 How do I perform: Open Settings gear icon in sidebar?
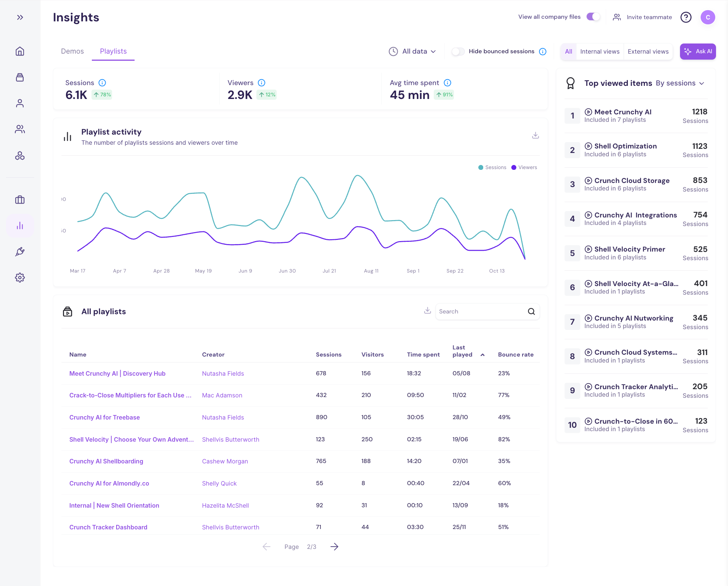(x=20, y=277)
